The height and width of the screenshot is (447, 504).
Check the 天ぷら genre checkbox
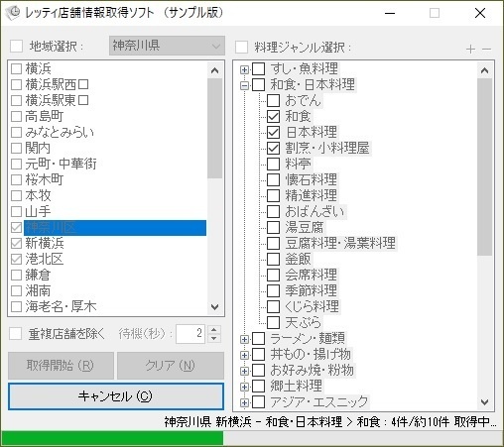273,322
